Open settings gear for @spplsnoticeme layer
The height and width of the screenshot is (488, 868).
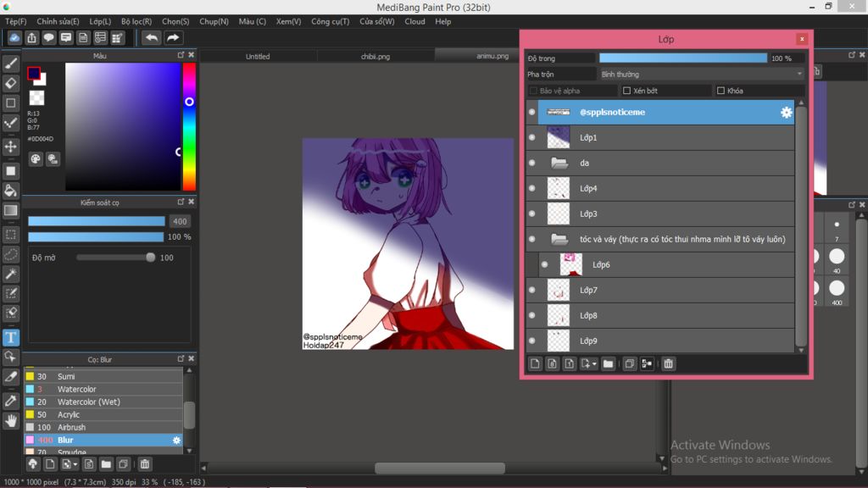tap(786, 113)
